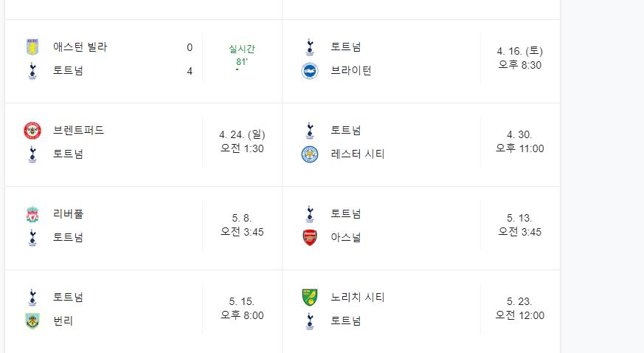644x353 pixels.
Task: Click the Norwich City canary crest
Action: [x=310, y=298]
